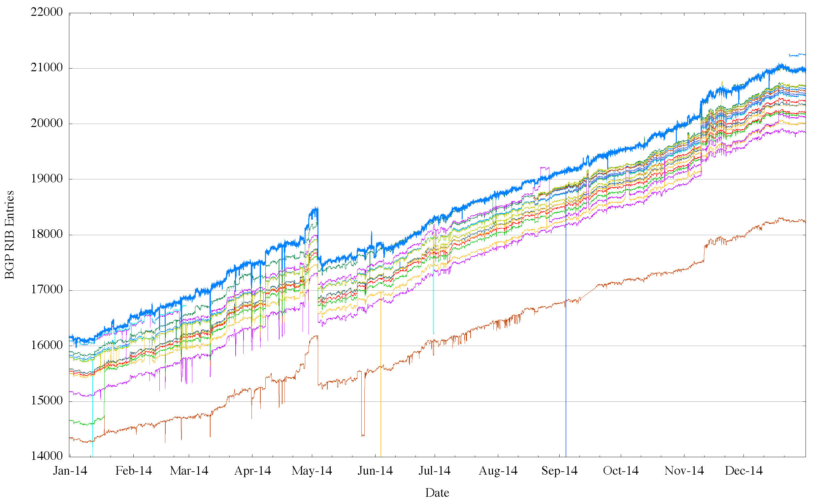Click the "Date" x-axis title
The image size is (825, 504).
[x=437, y=493]
